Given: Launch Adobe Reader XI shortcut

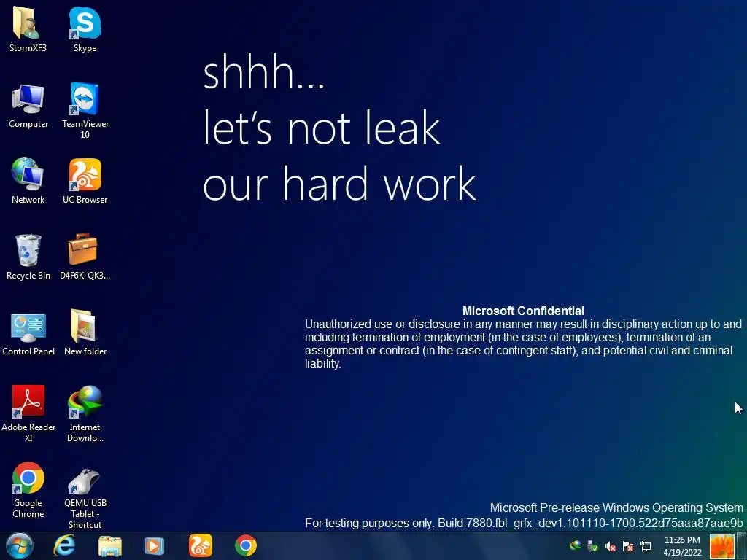Looking at the screenshot, I should tap(28, 413).
